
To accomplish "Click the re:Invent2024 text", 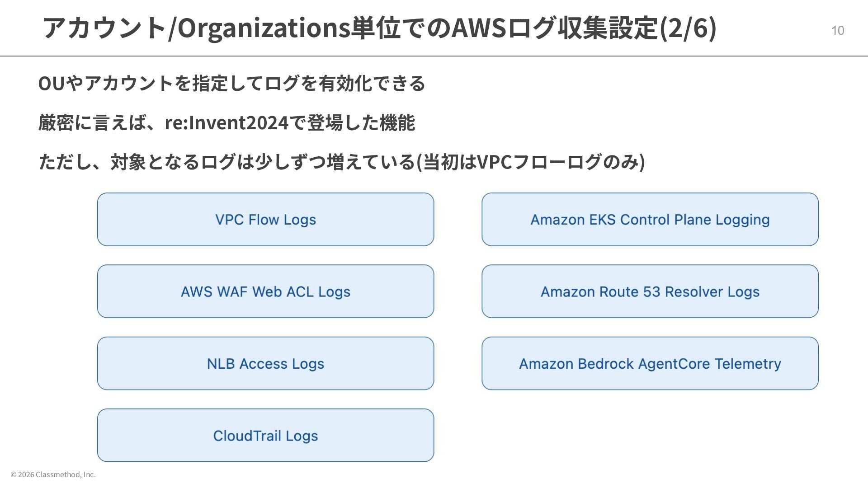I will click(226, 123).
